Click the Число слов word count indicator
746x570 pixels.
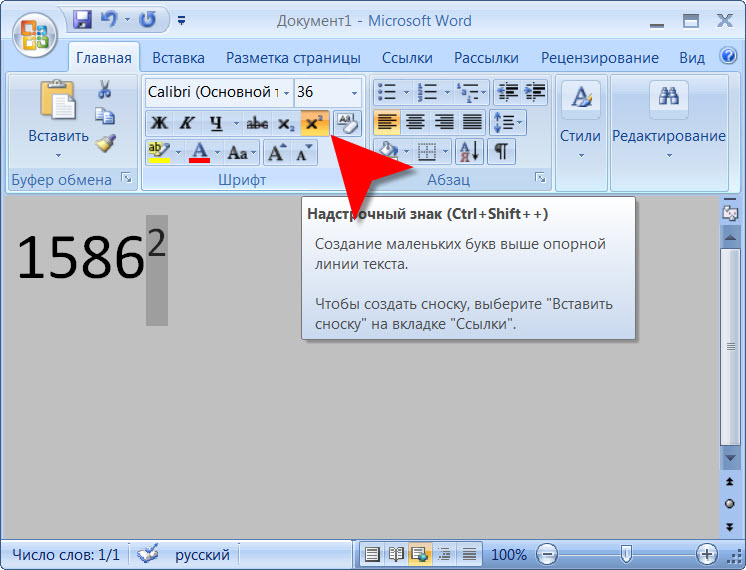click(66, 554)
